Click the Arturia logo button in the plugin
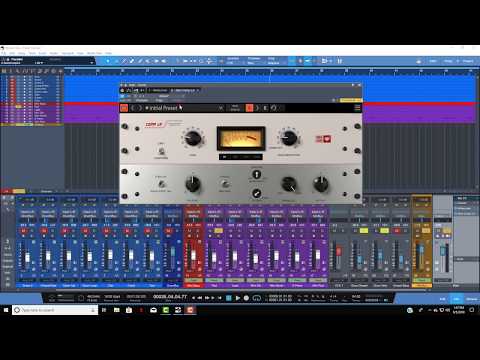Image resolution: width=480 pixels, height=360 pixels. point(124,108)
